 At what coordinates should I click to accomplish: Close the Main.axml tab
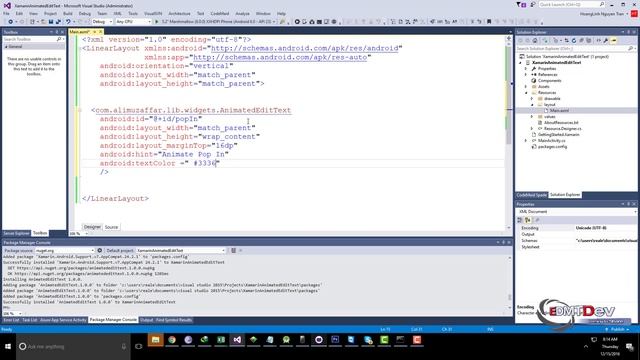coord(101,31)
